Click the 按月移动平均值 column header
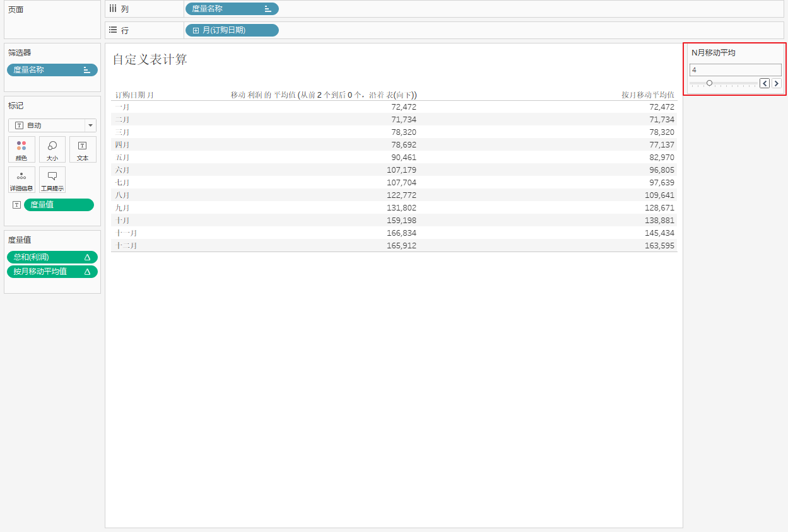The height and width of the screenshot is (532, 788). pyautogui.click(x=648, y=95)
